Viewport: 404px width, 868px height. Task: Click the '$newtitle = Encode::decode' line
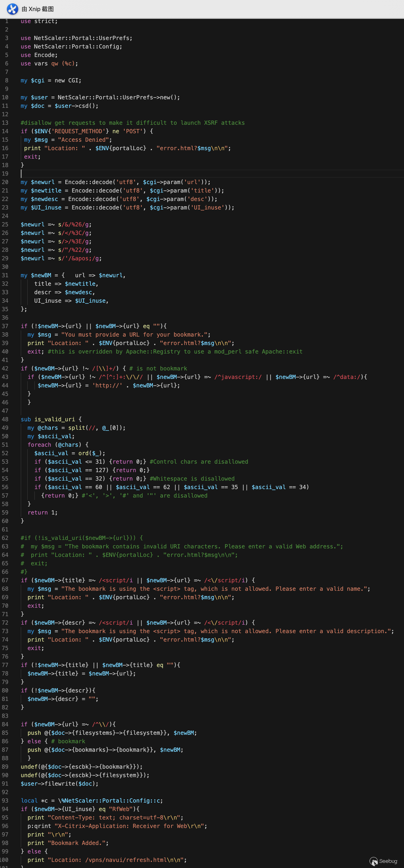[x=122, y=190]
